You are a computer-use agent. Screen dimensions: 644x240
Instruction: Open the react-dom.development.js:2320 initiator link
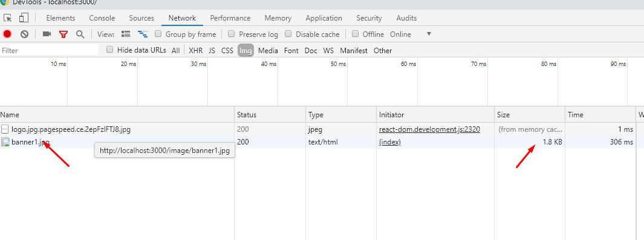(429, 129)
